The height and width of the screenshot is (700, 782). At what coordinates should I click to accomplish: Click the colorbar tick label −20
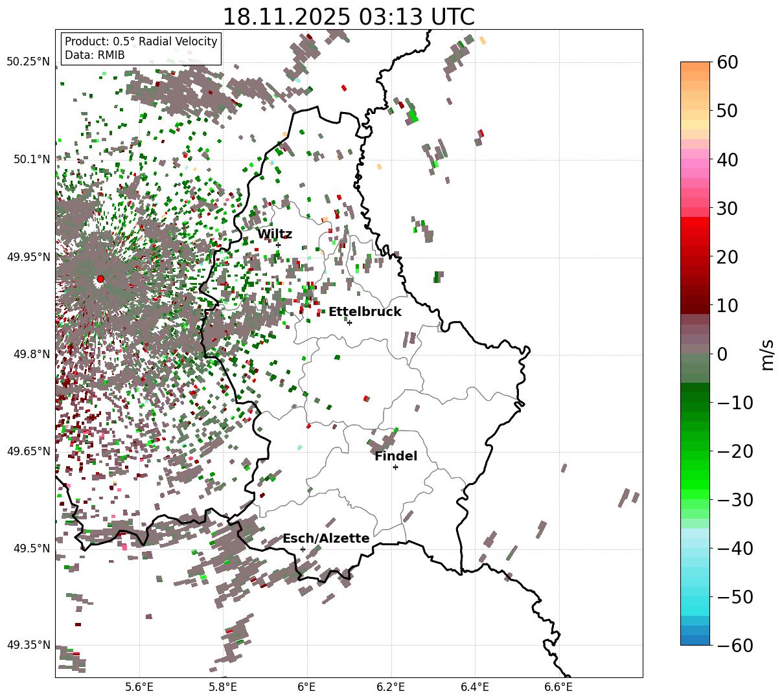pyautogui.click(x=735, y=451)
